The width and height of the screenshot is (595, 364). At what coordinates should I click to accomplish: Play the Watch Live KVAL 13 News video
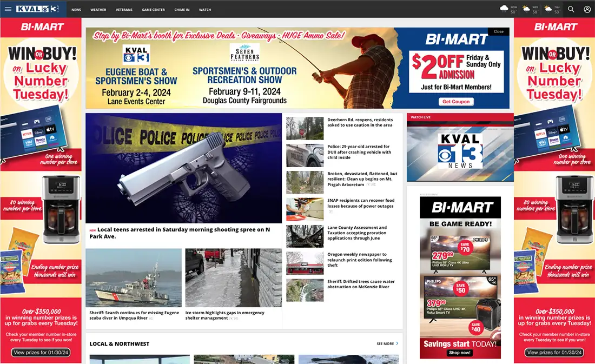pos(460,151)
